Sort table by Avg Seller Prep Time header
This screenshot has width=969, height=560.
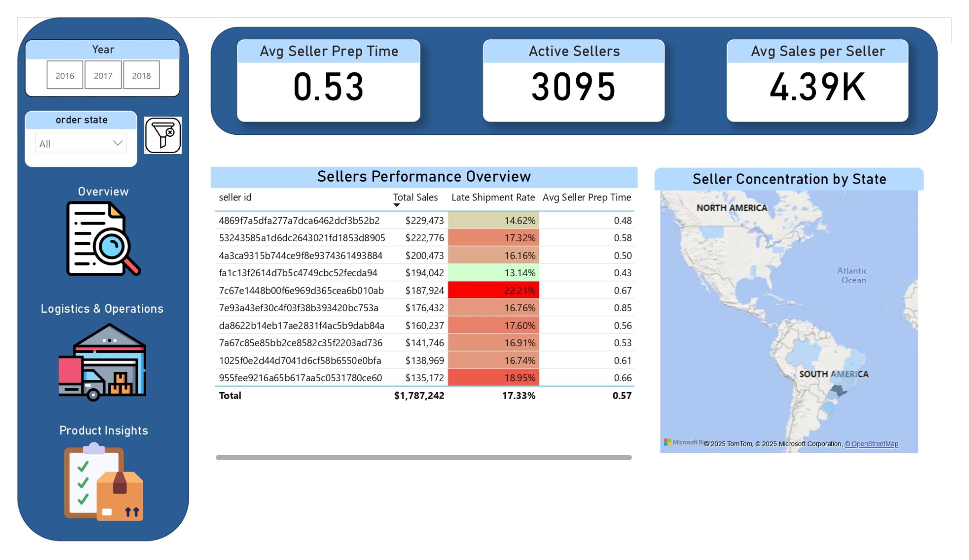pos(586,197)
